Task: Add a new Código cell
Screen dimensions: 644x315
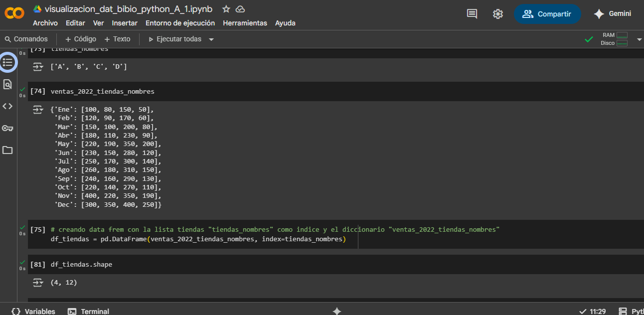Action: click(x=81, y=39)
